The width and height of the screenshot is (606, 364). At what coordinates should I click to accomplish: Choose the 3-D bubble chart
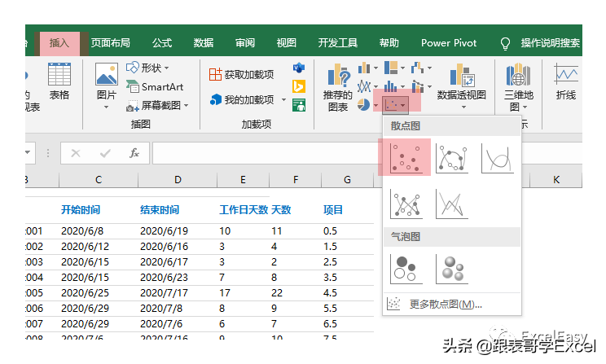(x=452, y=269)
